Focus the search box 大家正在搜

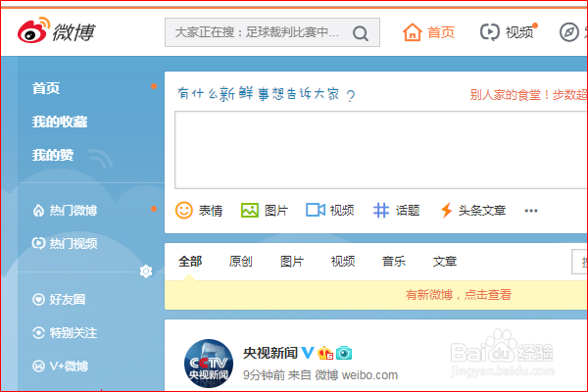pos(272,32)
